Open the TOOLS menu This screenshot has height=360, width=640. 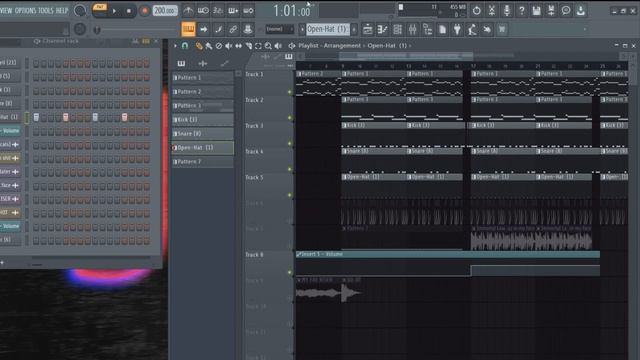(46, 10)
